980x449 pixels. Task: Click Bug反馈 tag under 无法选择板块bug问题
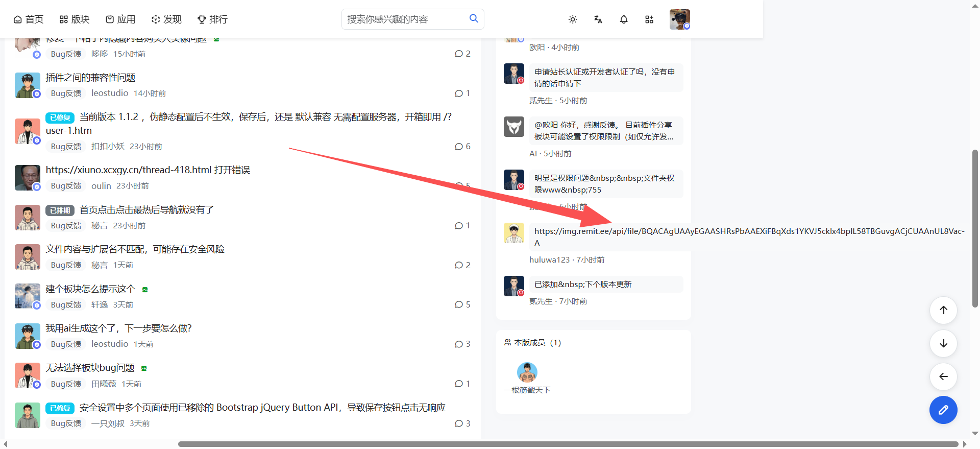(x=66, y=384)
